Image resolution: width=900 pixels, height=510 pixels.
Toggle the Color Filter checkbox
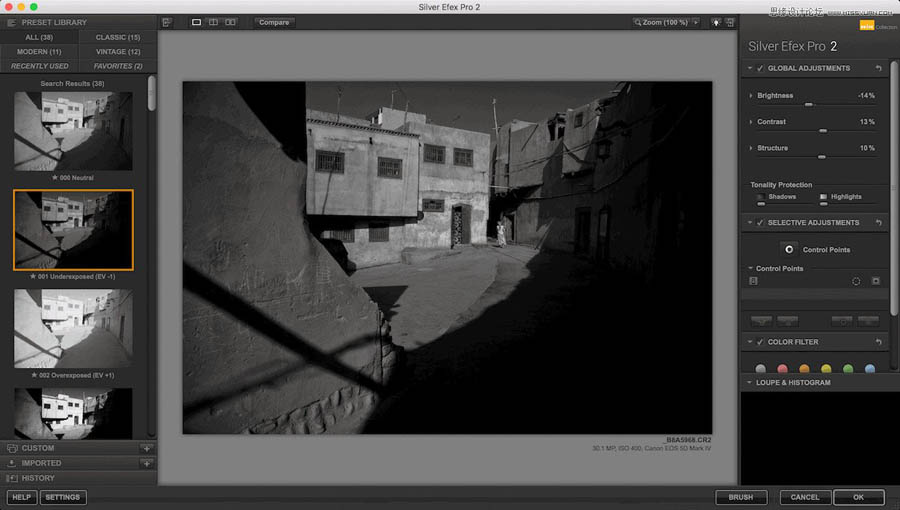tap(760, 342)
